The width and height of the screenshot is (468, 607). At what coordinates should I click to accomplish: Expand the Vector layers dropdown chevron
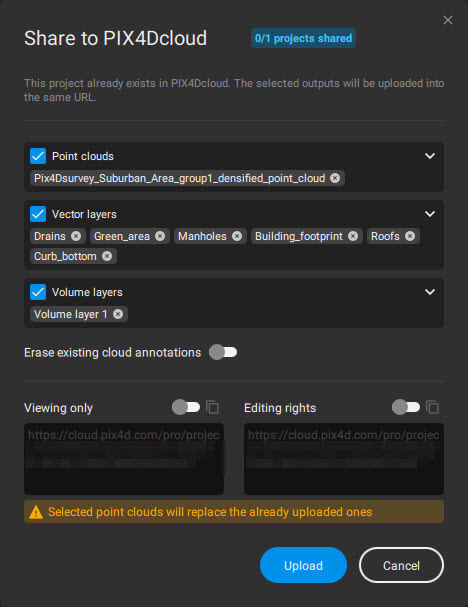430,214
